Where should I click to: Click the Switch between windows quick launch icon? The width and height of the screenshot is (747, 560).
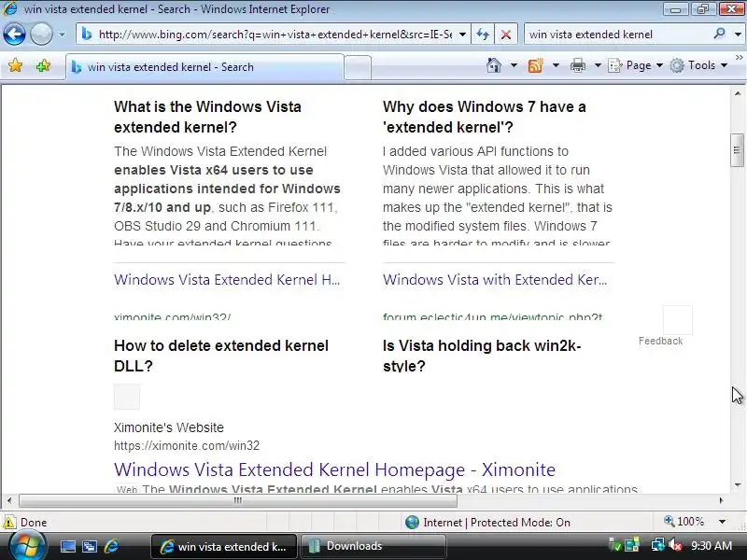[89, 546]
